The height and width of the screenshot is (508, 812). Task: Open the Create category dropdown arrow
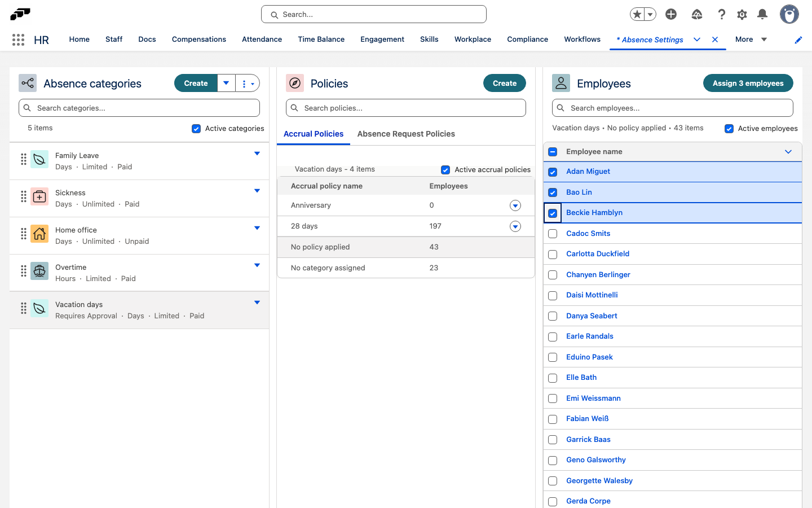(226, 84)
